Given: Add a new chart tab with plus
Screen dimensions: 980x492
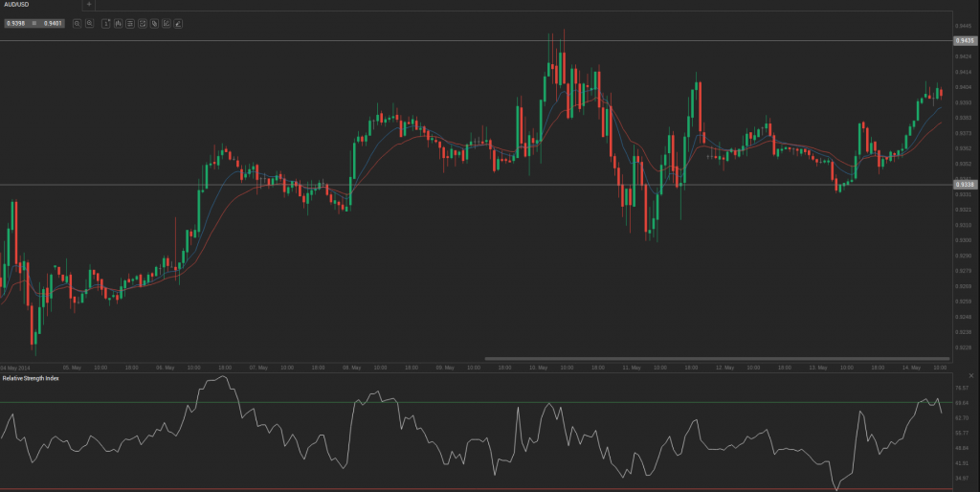Looking at the screenshot, I should [89, 5].
